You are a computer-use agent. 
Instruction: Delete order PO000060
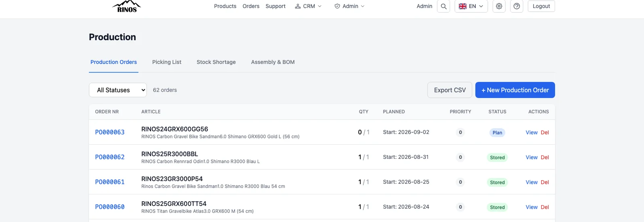[x=545, y=207]
